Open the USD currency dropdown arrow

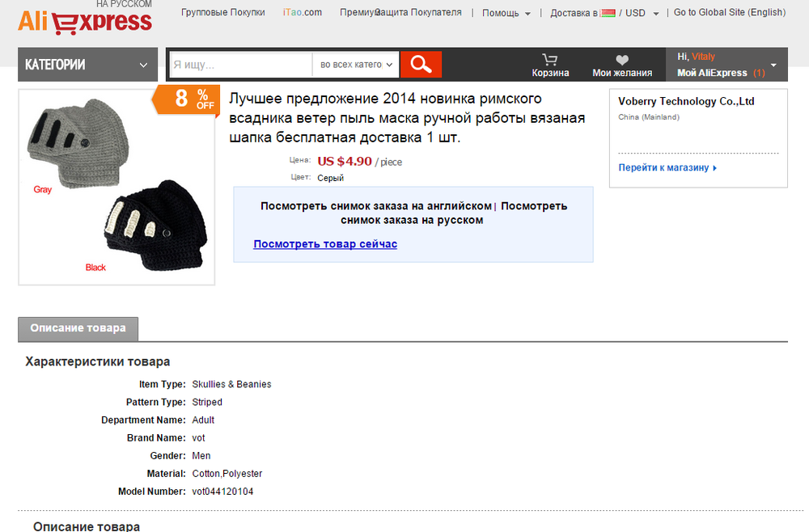point(656,14)
